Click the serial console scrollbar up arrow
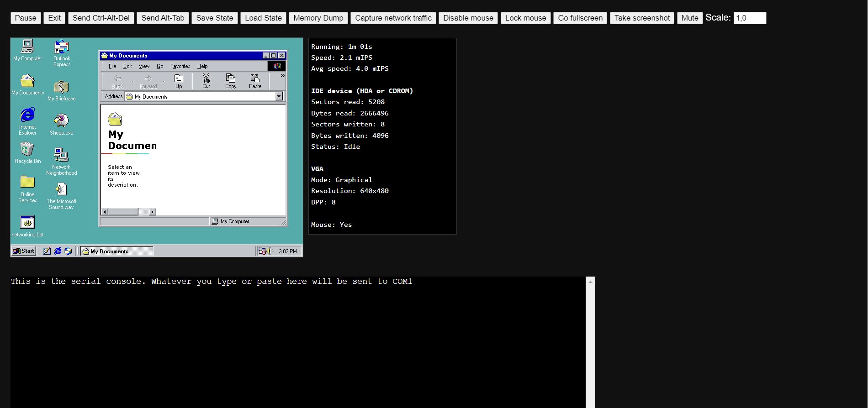 click(x=590, y=282)
